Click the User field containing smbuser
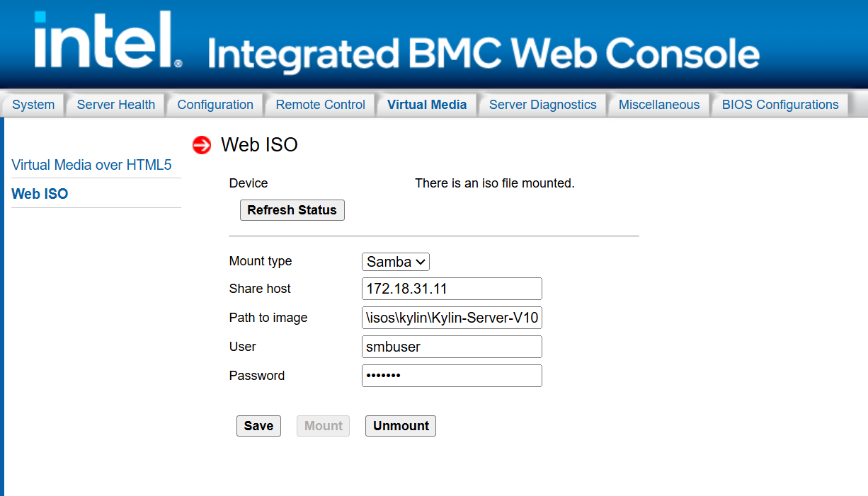This screenshot has width=868, height=496. point(452,347)
